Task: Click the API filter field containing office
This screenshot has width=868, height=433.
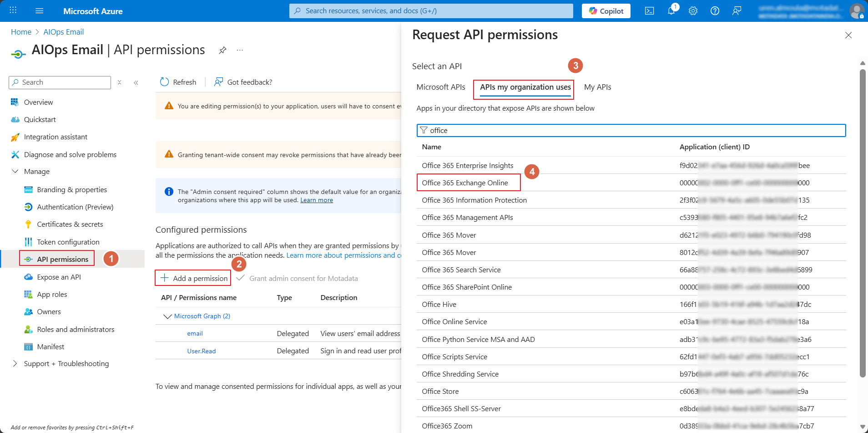Action: 631,131
